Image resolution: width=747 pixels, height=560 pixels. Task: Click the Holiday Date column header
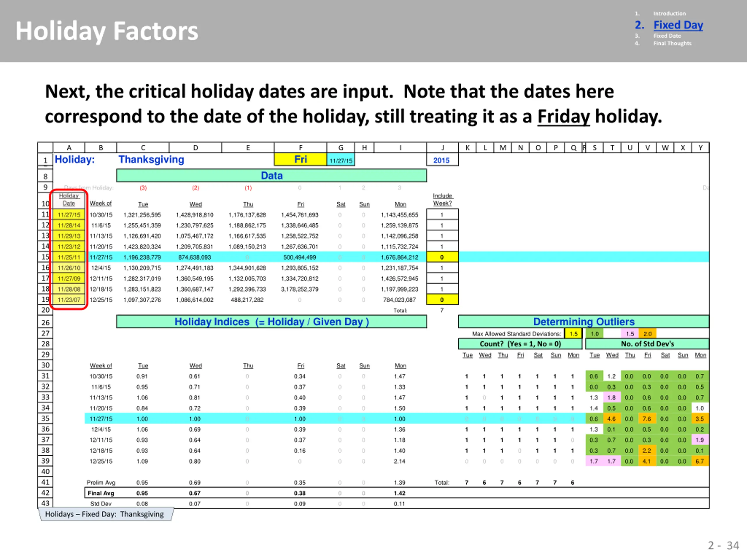pyautogui.click(x=69, y=199)
